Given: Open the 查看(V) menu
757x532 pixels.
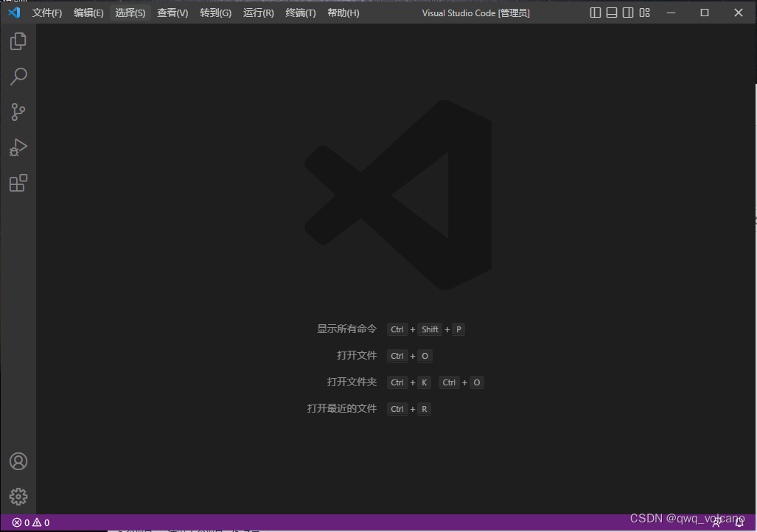Looking at the screenshot, I should (172, 13).
